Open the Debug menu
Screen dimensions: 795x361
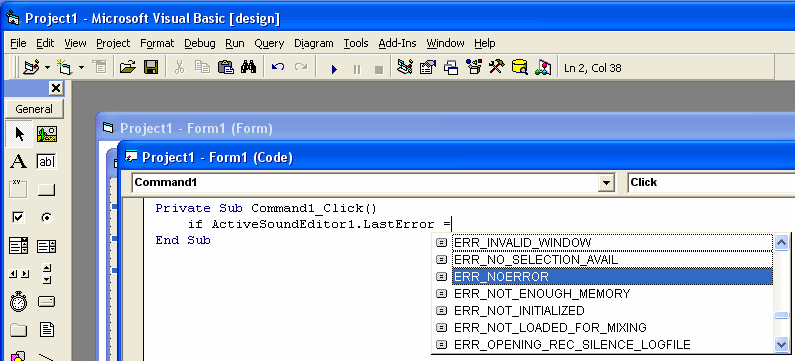[200, 44]
